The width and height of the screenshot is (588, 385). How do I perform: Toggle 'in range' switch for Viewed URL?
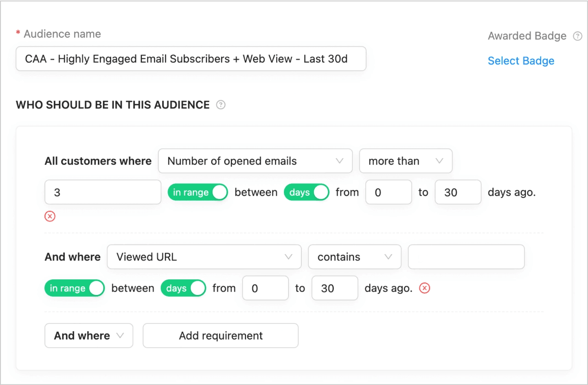click(74, 288)
